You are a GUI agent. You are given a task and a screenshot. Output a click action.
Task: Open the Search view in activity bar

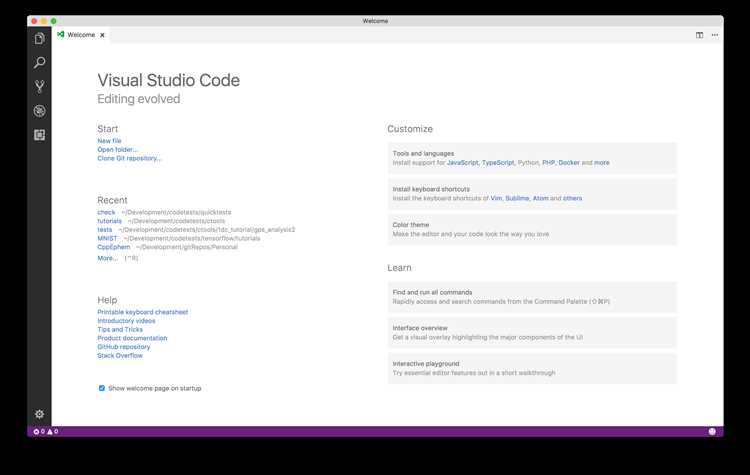pyautogui.click(x=40, y=62)
